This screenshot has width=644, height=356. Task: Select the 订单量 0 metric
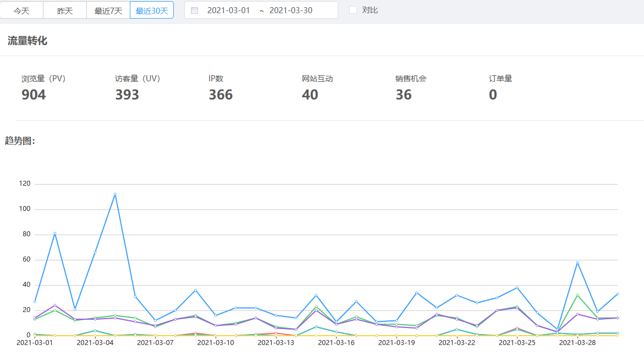(500, 88)
